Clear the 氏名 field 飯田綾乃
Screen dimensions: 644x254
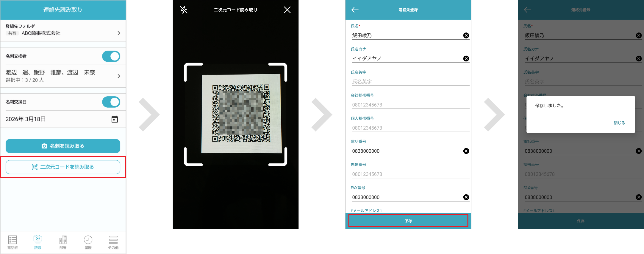click(x=466, y=35)
